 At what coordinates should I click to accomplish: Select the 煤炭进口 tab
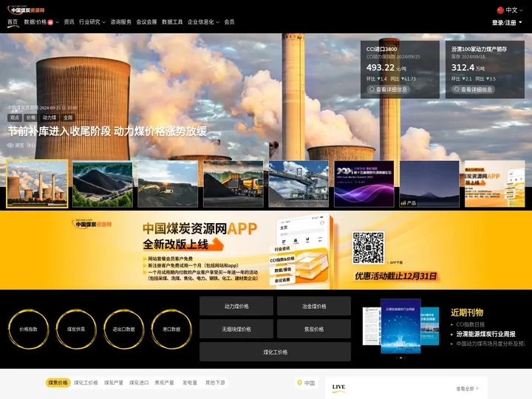tap(139, 383)
